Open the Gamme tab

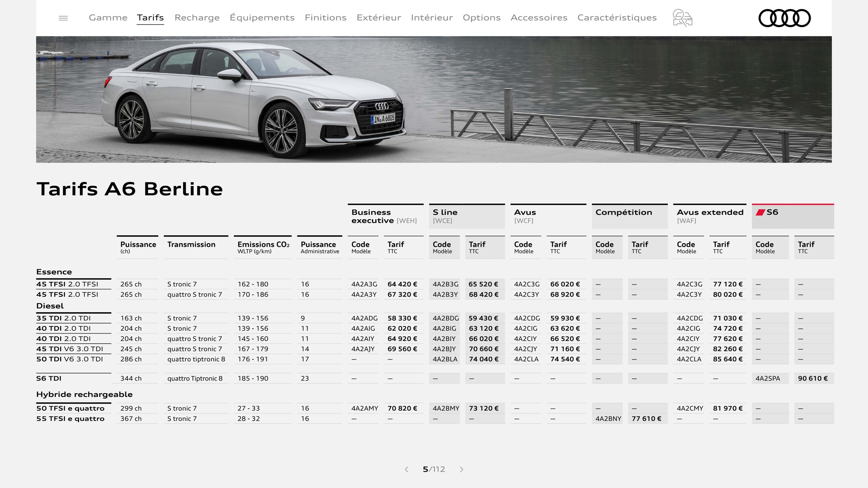(108, 17)
